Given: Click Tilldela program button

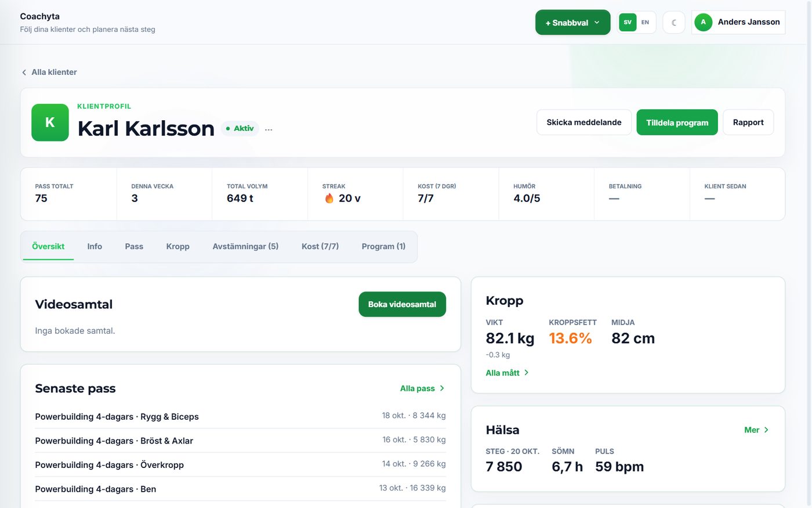Looking at the screenshot, I should tap(677, 123).
